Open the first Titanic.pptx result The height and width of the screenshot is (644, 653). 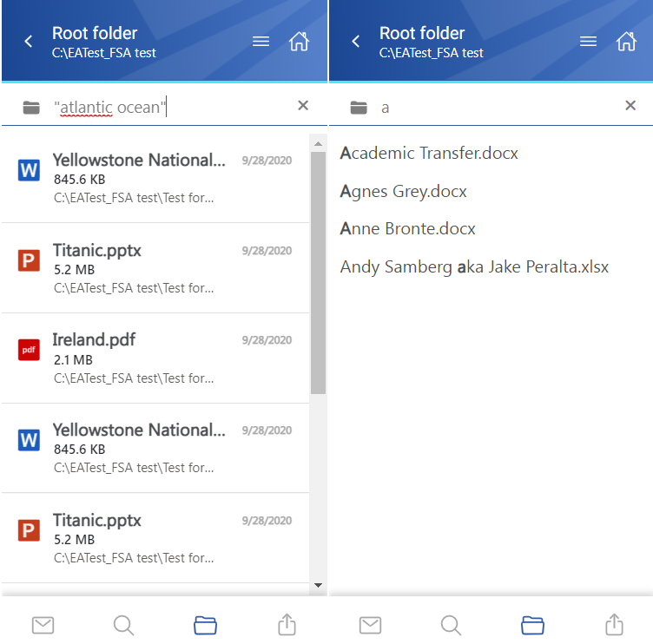click(155, 267)
